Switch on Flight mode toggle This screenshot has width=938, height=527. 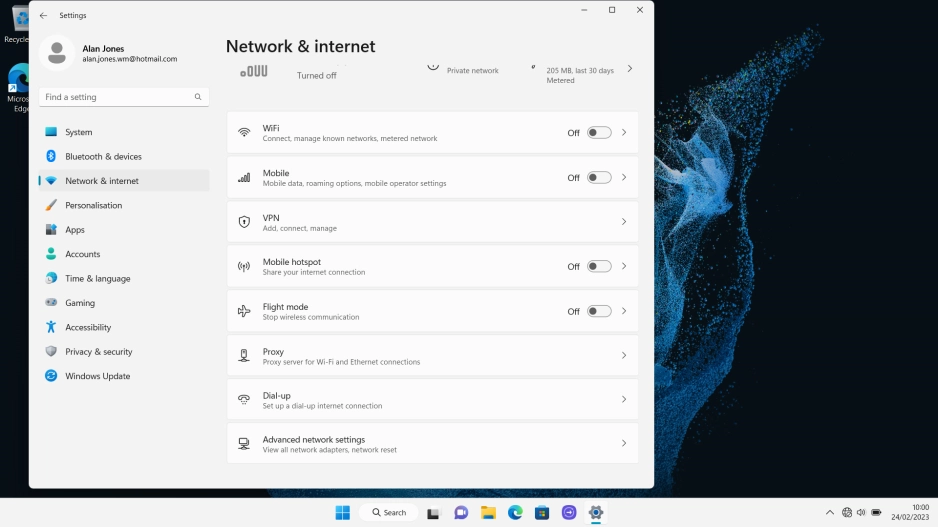(598, 311)
